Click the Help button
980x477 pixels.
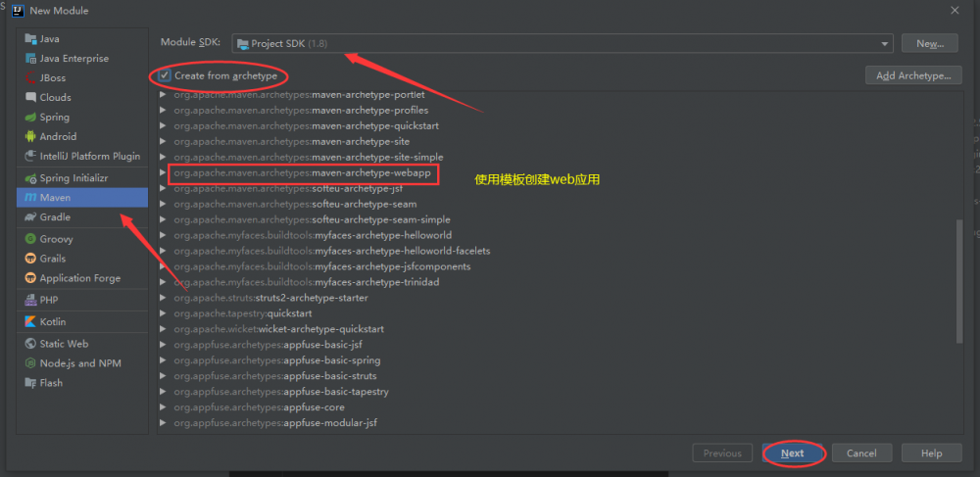[931, 453]
